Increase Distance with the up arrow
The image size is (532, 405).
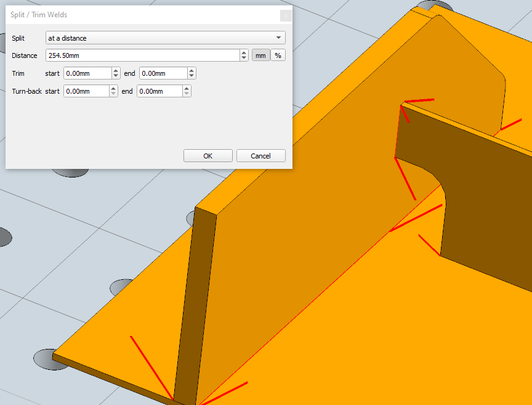click(x=244, y=52)
